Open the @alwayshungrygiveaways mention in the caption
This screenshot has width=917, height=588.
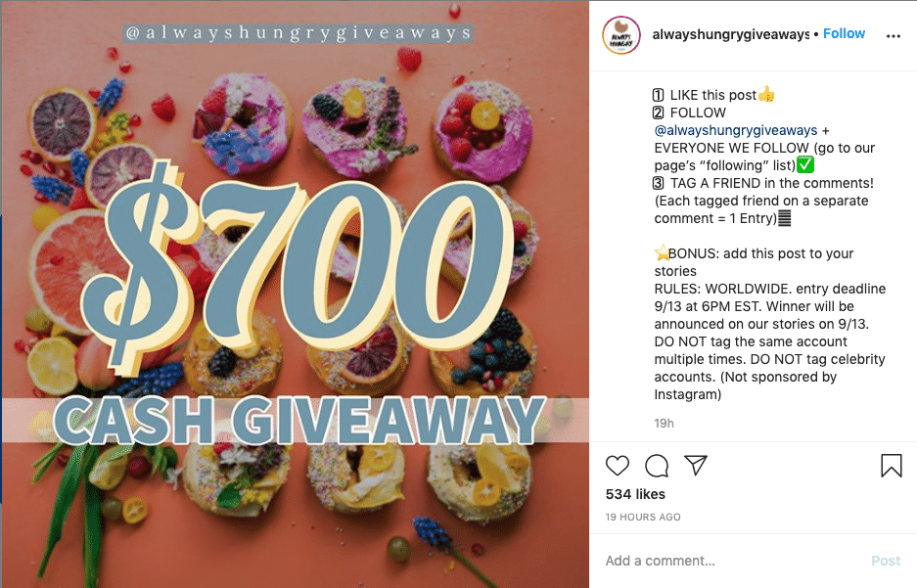click(x=736, y=130)
